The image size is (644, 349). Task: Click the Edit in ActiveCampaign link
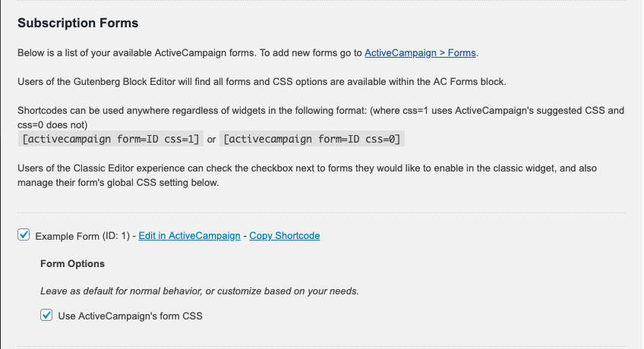(x=189, y=236)
